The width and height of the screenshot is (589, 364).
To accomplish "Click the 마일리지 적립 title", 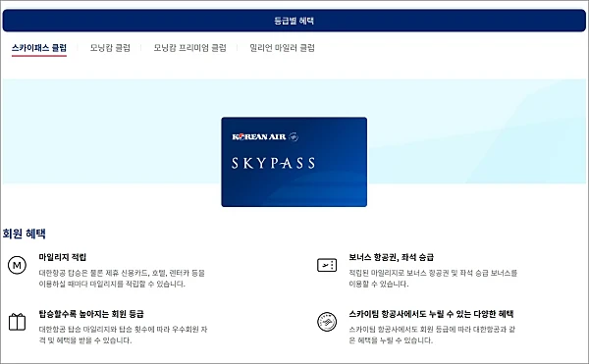I will click(x=63, y=257).
